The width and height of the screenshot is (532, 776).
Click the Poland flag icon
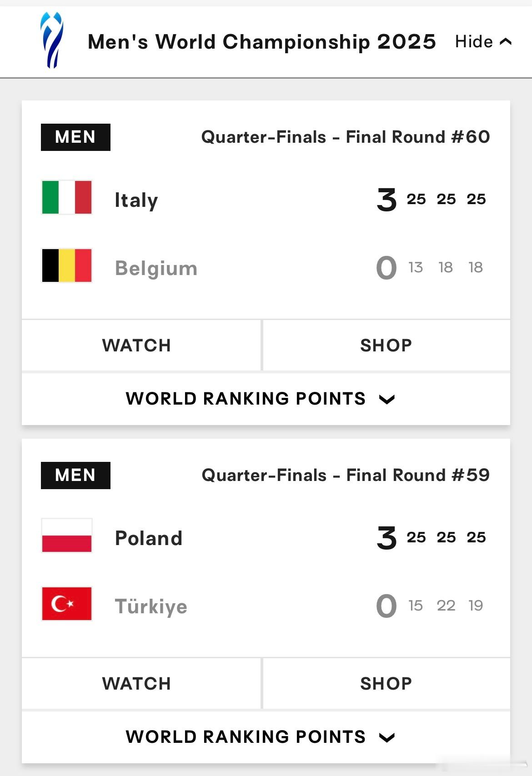67,536
